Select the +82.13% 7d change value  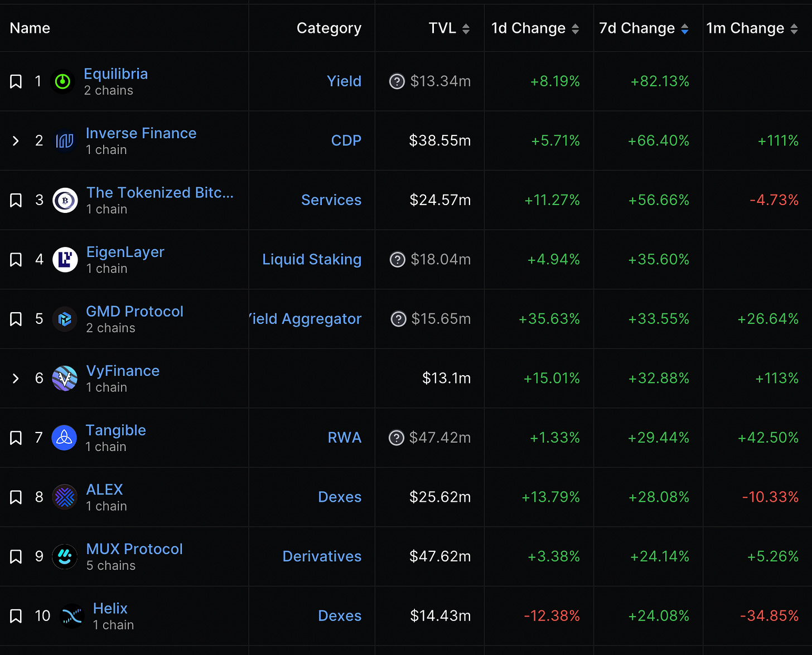660,81
